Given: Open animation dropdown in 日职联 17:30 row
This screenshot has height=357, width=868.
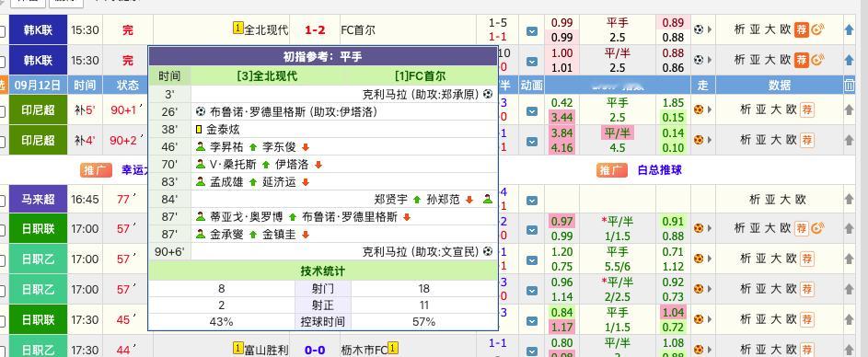Looking at the screenshot, I should click(532, 321).
